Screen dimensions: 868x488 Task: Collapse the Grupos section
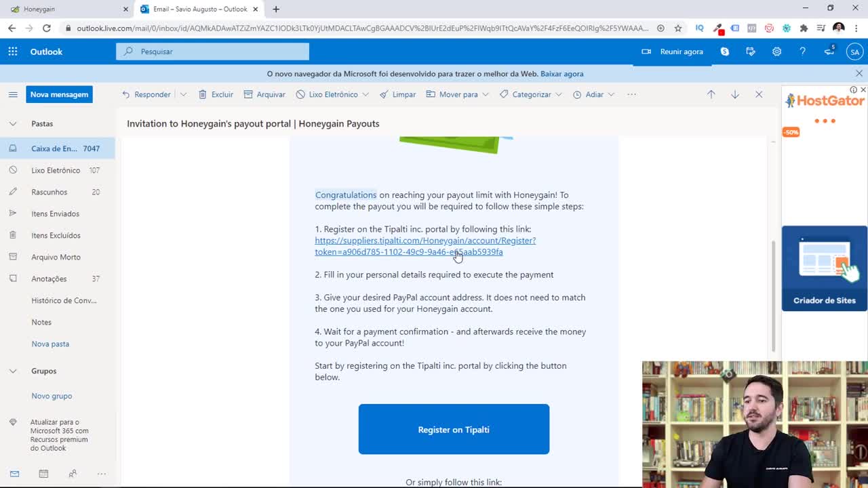(13, 371)
